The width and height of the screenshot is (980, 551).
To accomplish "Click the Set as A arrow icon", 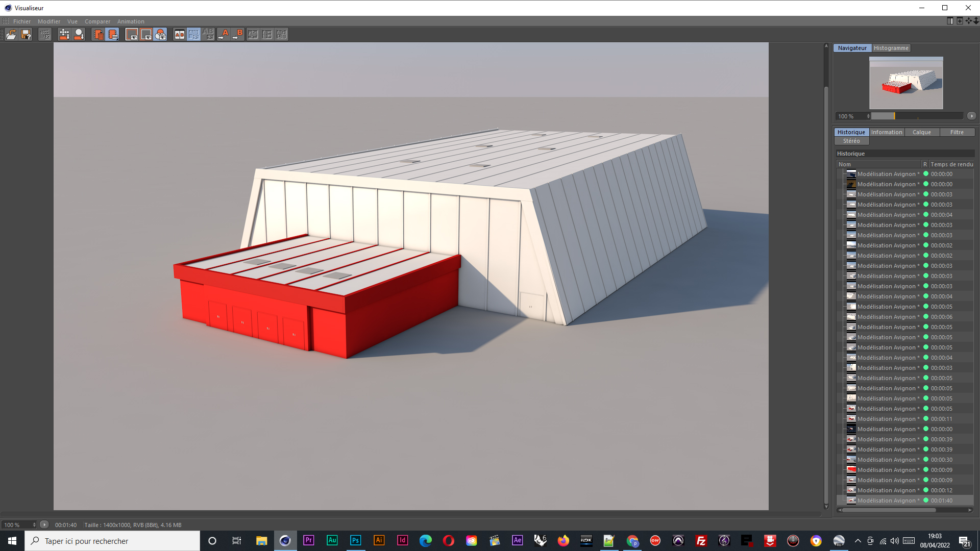I will pos(223,34).
